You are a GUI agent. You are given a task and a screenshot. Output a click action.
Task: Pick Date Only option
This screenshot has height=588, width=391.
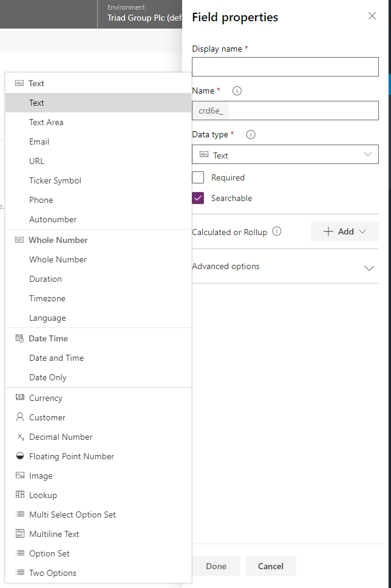98,377
